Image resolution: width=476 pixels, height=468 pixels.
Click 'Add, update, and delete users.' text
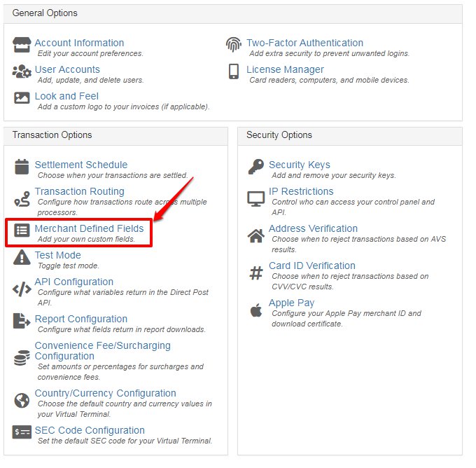(x=90, y=81)
